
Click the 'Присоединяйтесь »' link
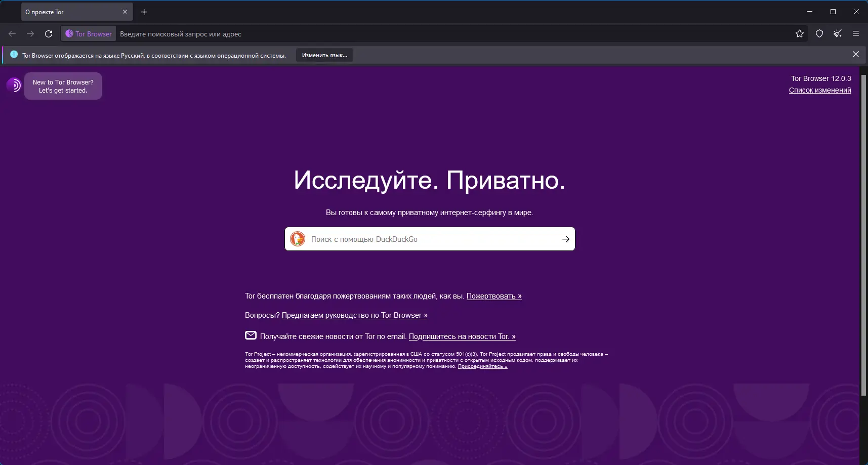(x=483, y=366)
